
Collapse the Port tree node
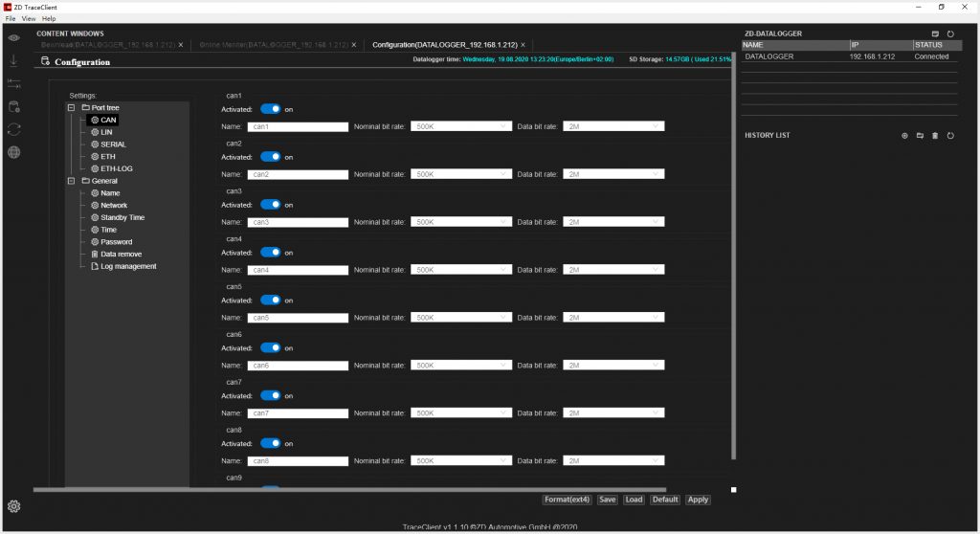coord(71,108)
